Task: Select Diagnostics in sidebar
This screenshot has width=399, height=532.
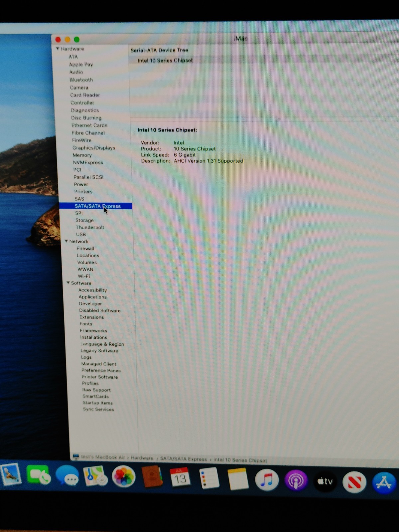Action: point(84,110)
